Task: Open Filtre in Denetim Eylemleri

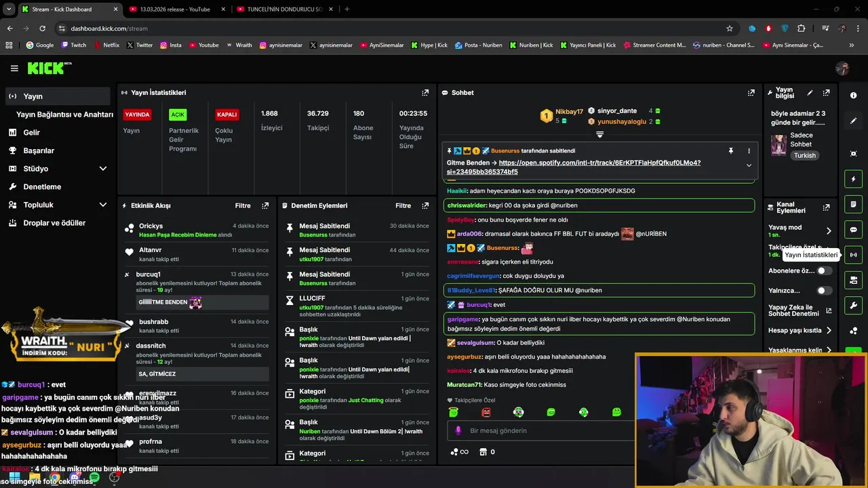Action: 403,205
